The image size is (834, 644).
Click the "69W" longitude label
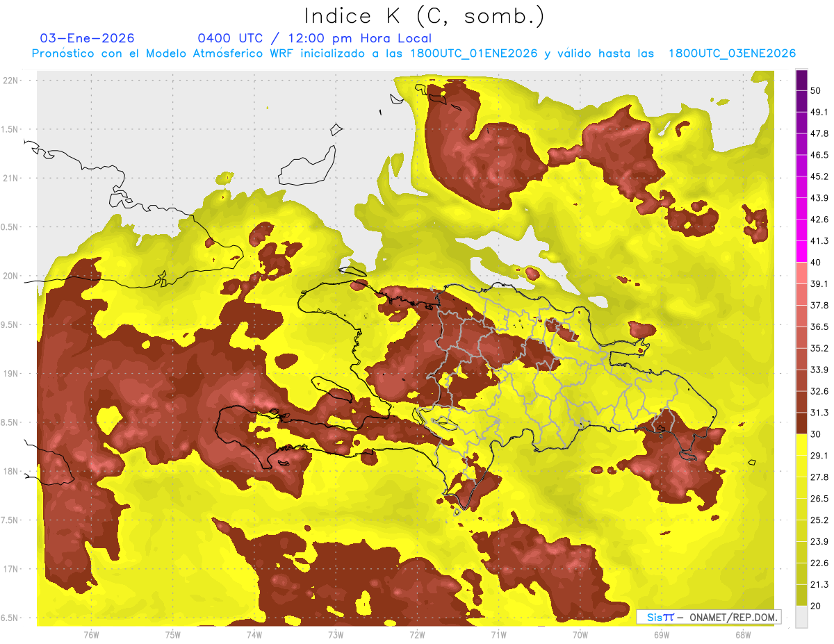point(662,634)
